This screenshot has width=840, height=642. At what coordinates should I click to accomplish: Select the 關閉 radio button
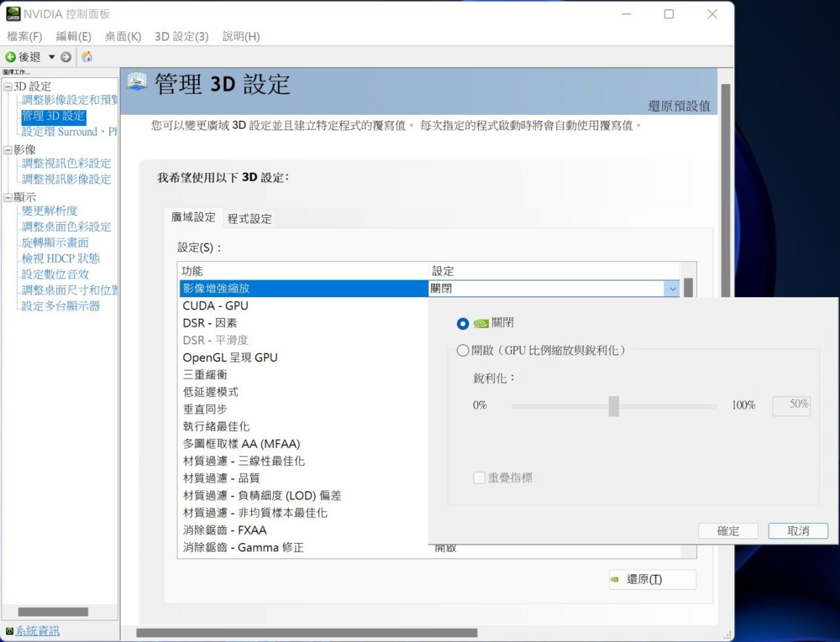click(463, 323)
